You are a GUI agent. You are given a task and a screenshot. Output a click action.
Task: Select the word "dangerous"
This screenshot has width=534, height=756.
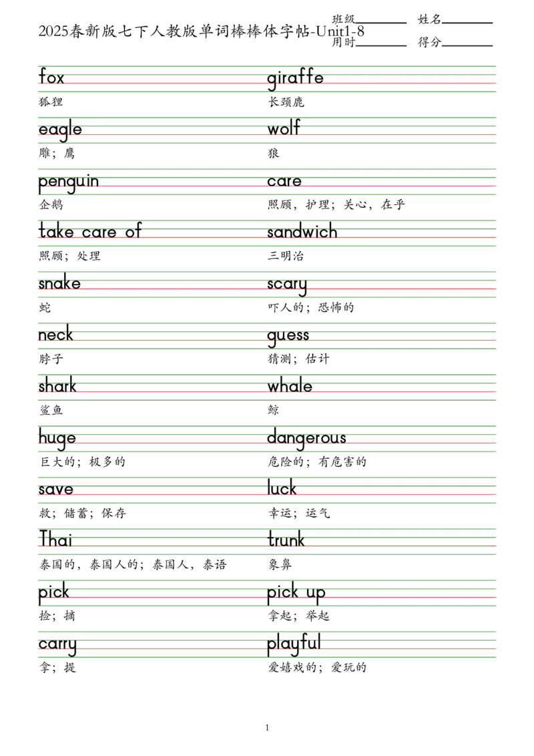(x=307, y=438)
